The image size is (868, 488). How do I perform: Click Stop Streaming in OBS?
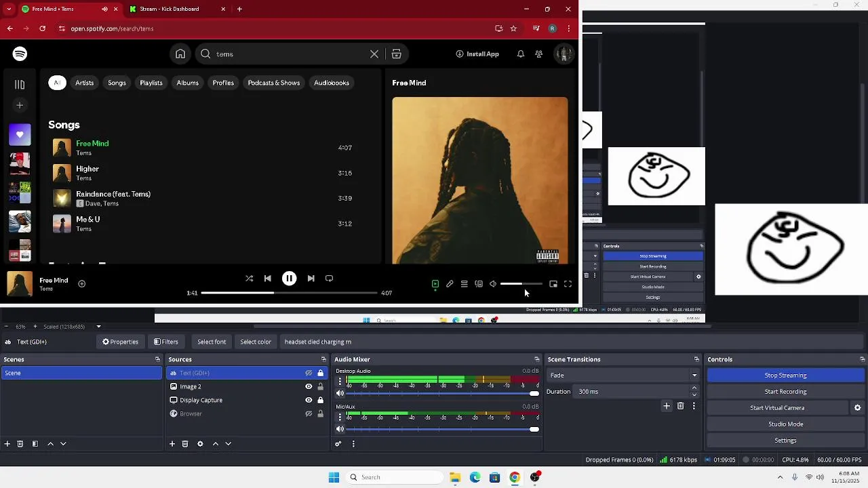[785, 375]
